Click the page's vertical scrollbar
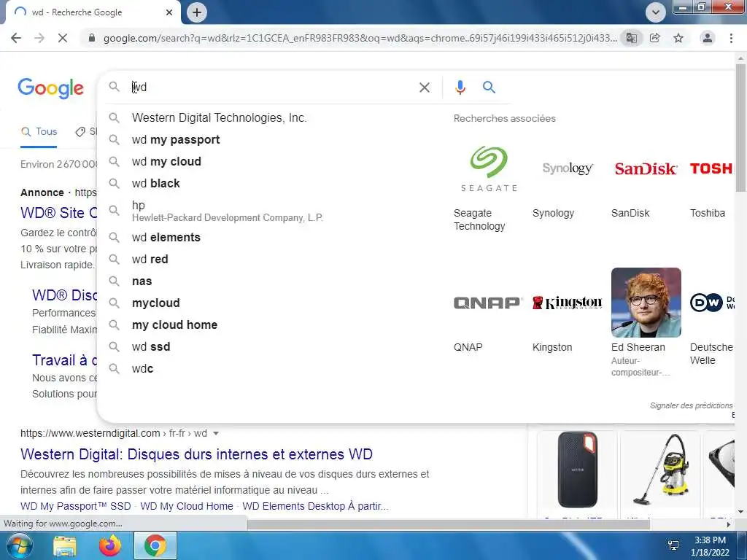This screenshot has height=560, width=747. point(740,128)
